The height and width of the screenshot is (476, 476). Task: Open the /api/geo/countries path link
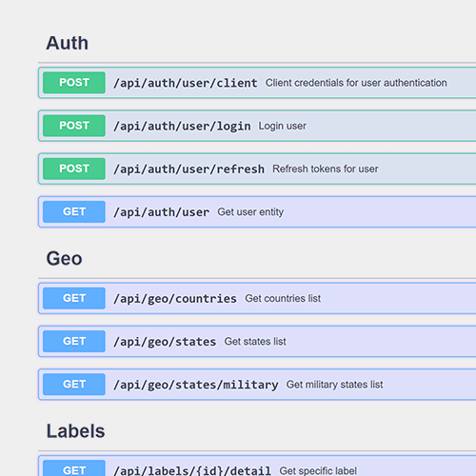click(175, 299)
